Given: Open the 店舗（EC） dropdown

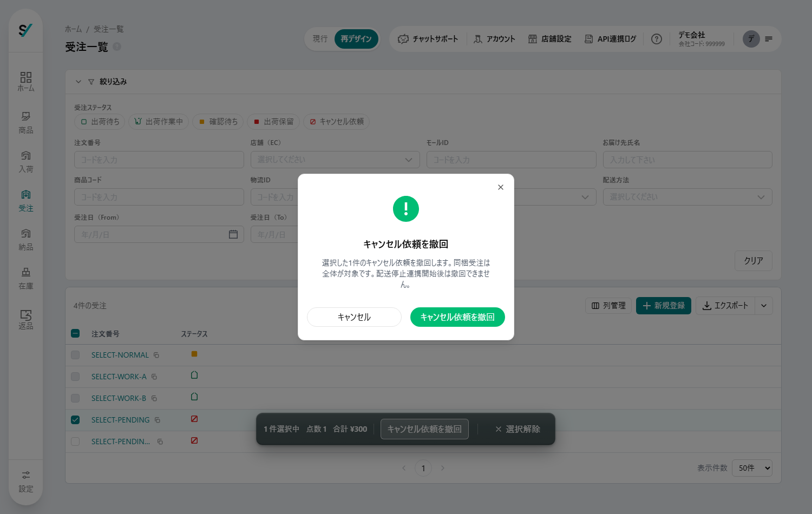Looking at the screenshot, I should click(335, 160).
